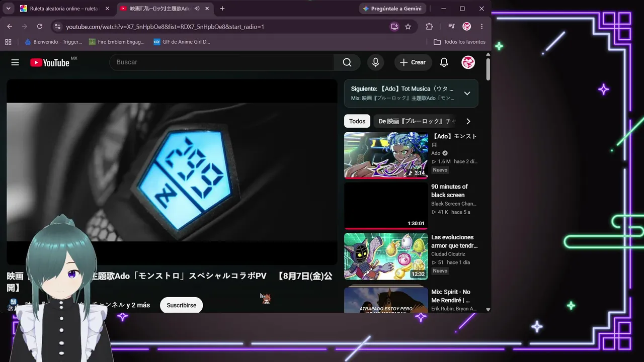Open the YouTube hamburger guide menu
Screen dimensions: 644x362
click(x=15, y=62)
